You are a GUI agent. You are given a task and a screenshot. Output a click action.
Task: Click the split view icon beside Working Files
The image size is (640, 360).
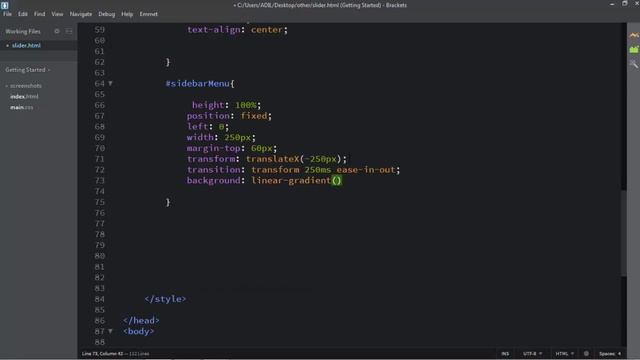point(69,31)
